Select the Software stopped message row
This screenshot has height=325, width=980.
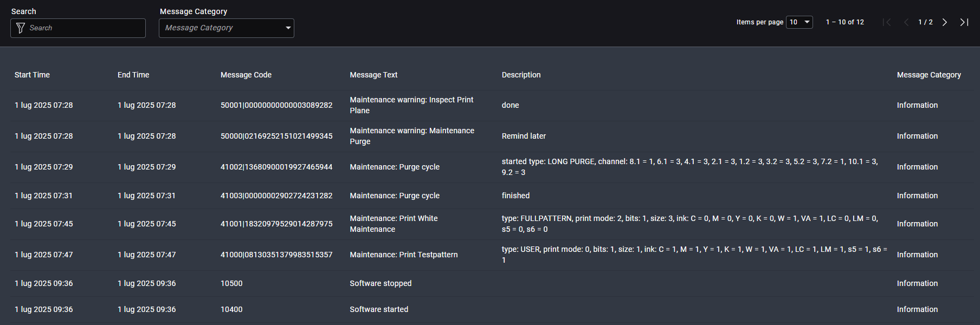pyautogui.click(x=381, y=283)
